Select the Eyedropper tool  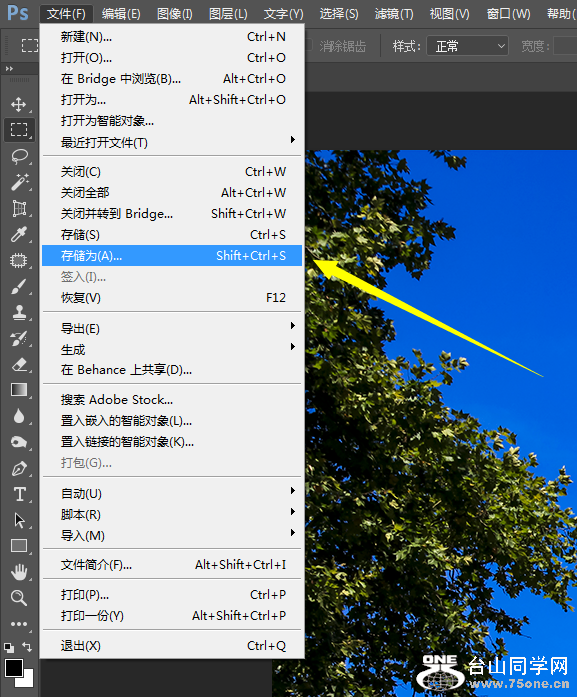[19, 234]
